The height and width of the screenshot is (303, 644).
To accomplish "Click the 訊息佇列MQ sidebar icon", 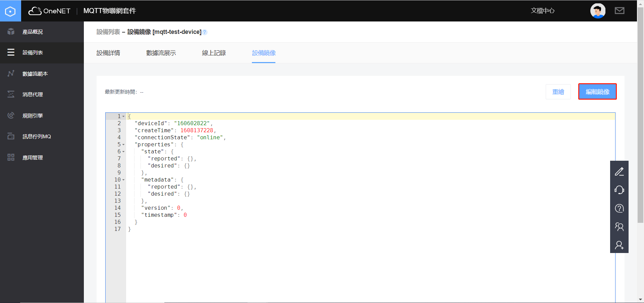I will point(11,136).
